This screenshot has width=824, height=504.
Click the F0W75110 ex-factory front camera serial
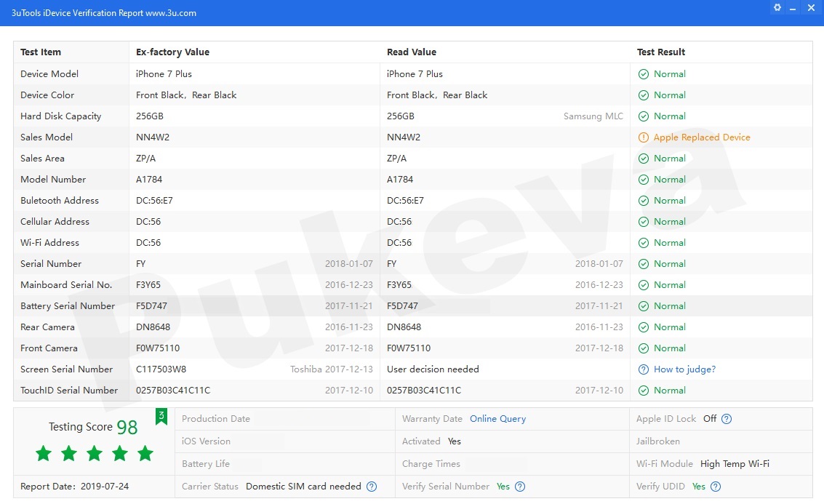(x=158, y=348)
